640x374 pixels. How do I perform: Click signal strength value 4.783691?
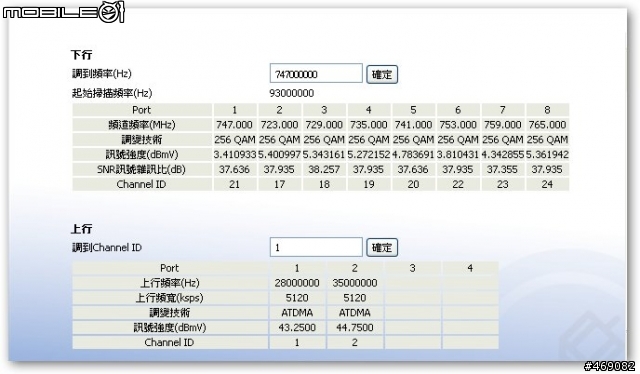point(413,155)
